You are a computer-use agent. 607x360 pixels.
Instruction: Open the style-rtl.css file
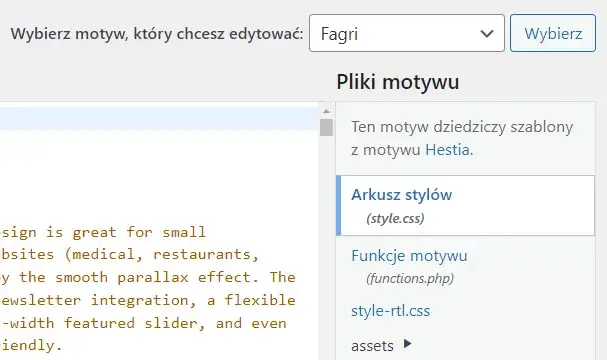[390, 311]
